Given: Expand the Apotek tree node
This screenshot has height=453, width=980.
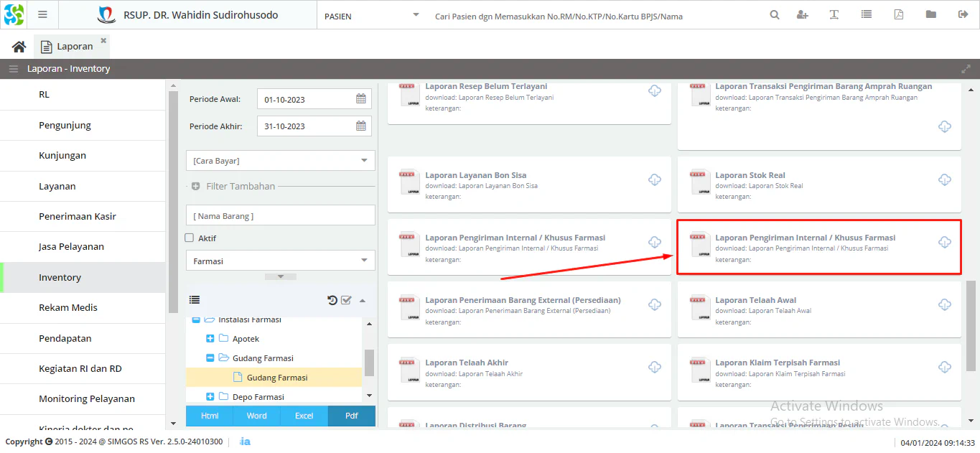Looking at the screenshot, I should coord(210,338).
